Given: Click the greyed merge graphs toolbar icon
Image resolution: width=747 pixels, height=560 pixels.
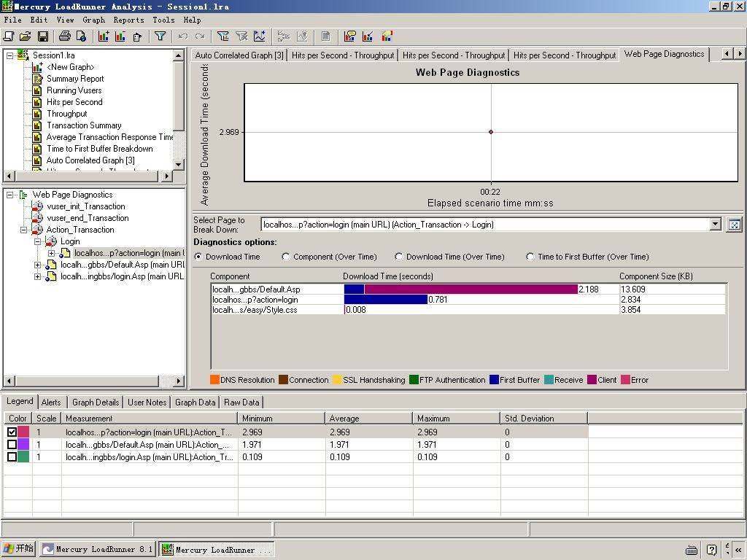Looking at the screenshot, I should click(x=284, y=36).
